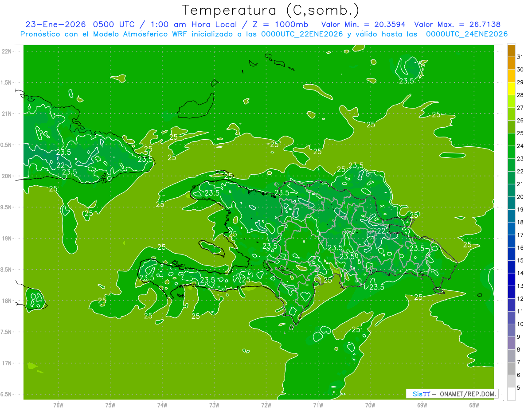Viewport: 532px width, 411px height.
Task: Click the '23.50' contour label on the map
Action: click(349, 256)
